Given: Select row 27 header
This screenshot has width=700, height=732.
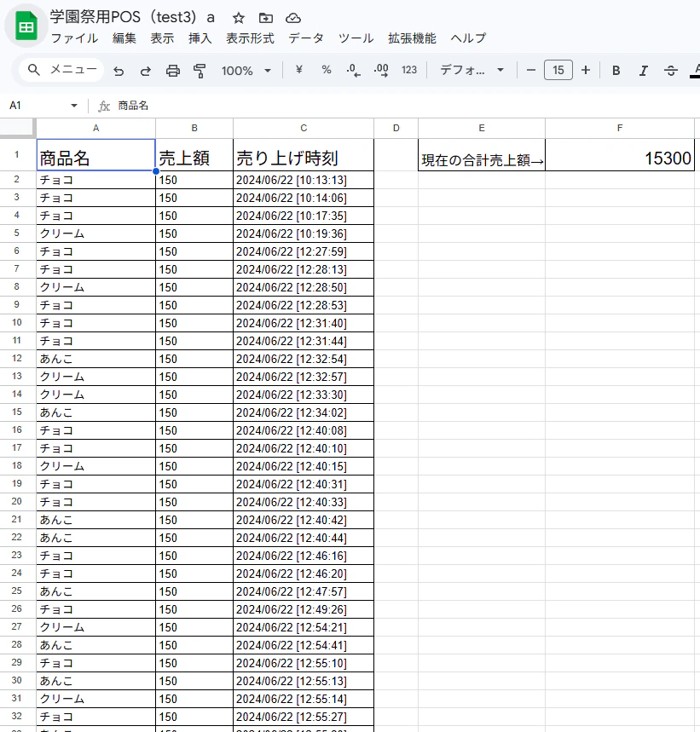Looking at the screenshot, I should tap(17, 627).
